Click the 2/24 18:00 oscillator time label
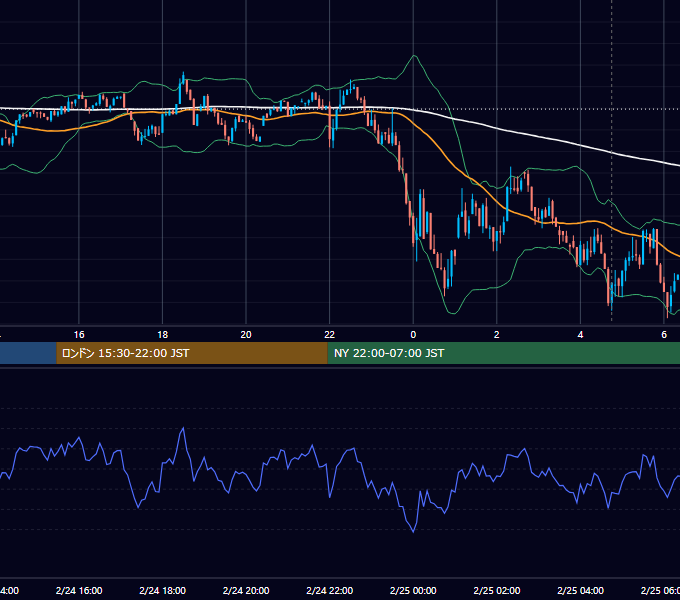This screenshot has height=600, width=680. click(163, 590)
